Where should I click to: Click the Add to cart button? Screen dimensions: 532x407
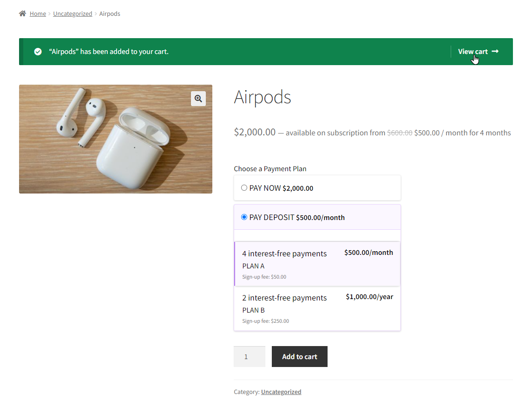300,356
